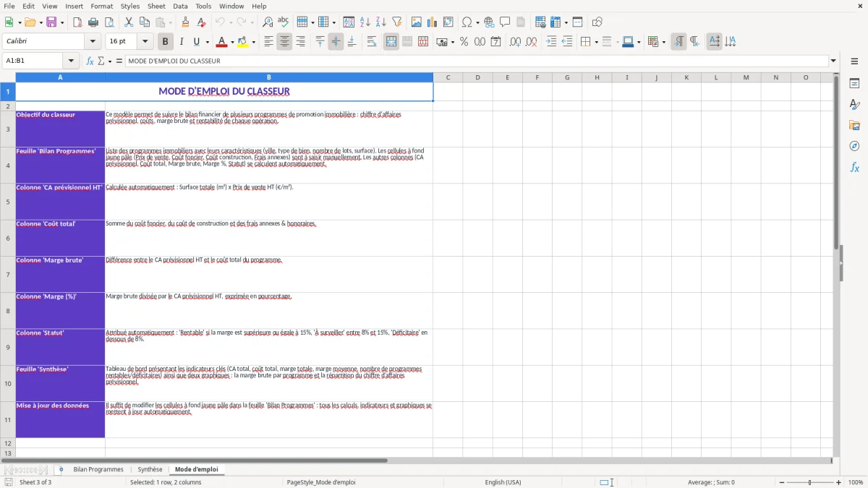Toggle Center Horizontally alignment

284,42
